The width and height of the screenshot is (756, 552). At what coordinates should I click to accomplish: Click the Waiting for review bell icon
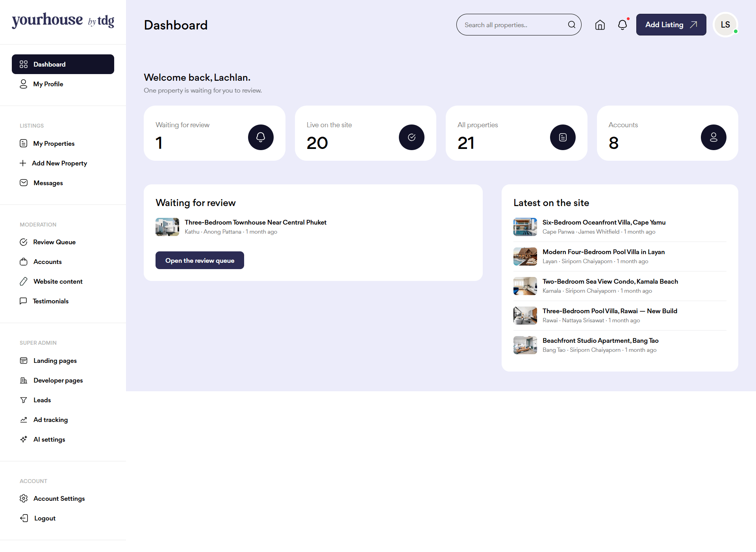pyautogui.click(x=261, y=137)
